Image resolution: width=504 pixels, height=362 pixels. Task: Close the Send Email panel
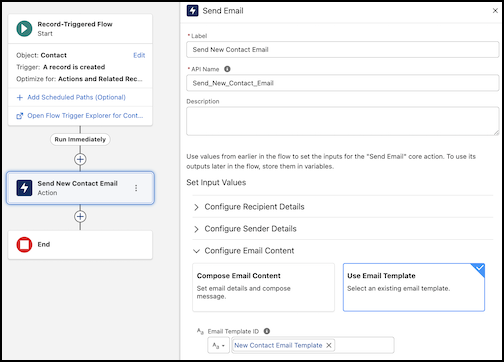point(495,11)
